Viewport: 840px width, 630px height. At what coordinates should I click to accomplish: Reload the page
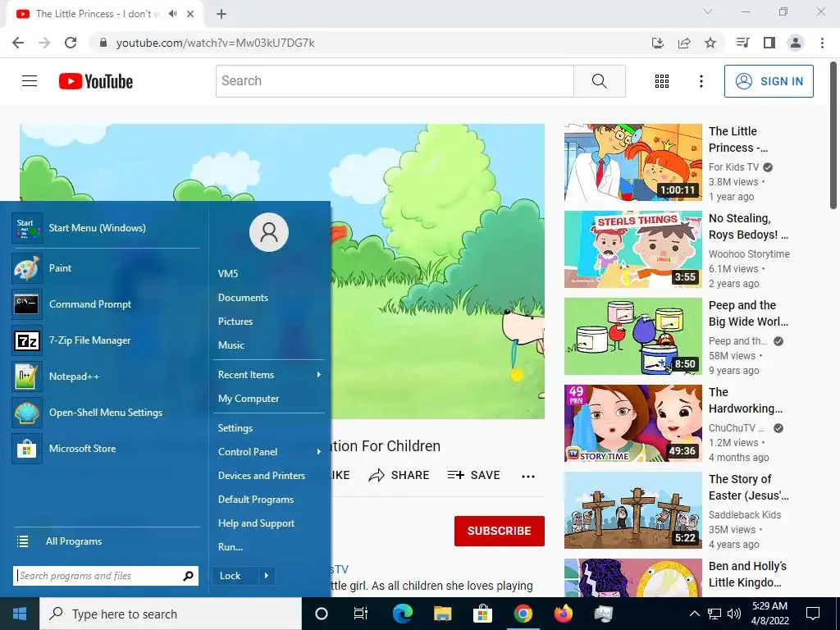tap(71, 43)
